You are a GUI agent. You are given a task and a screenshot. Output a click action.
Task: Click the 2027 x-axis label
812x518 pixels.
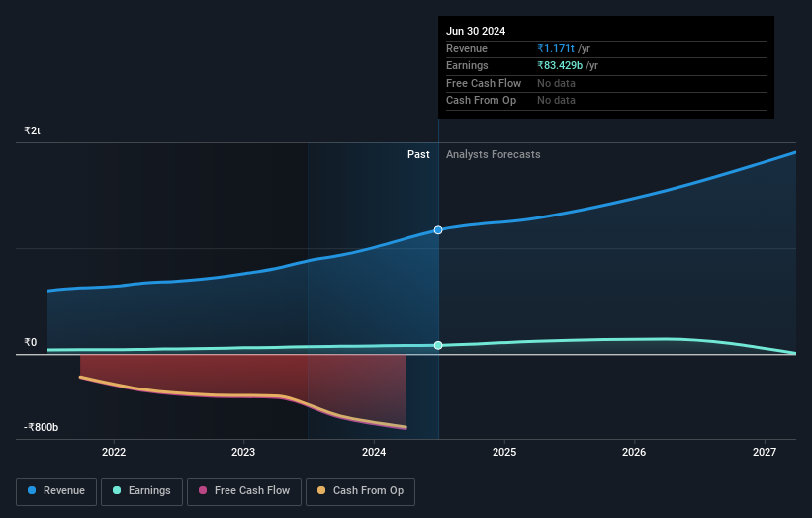(765, 452)
